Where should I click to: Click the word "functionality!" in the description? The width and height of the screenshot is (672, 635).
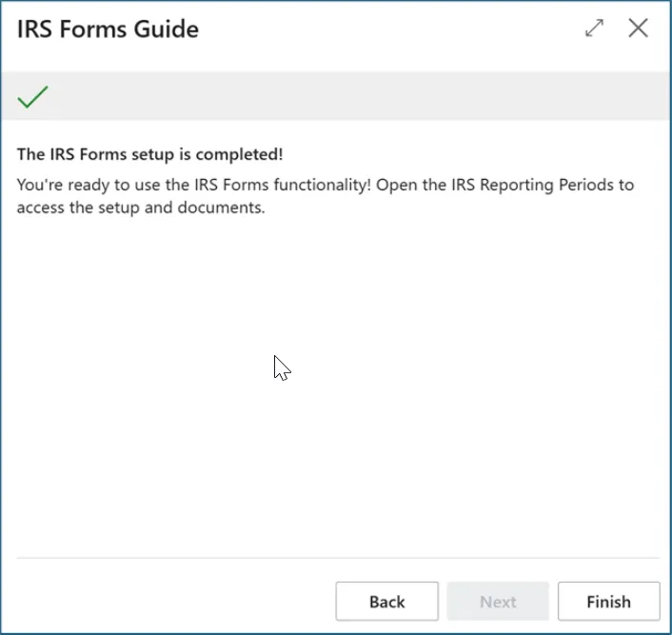point(323,185)
